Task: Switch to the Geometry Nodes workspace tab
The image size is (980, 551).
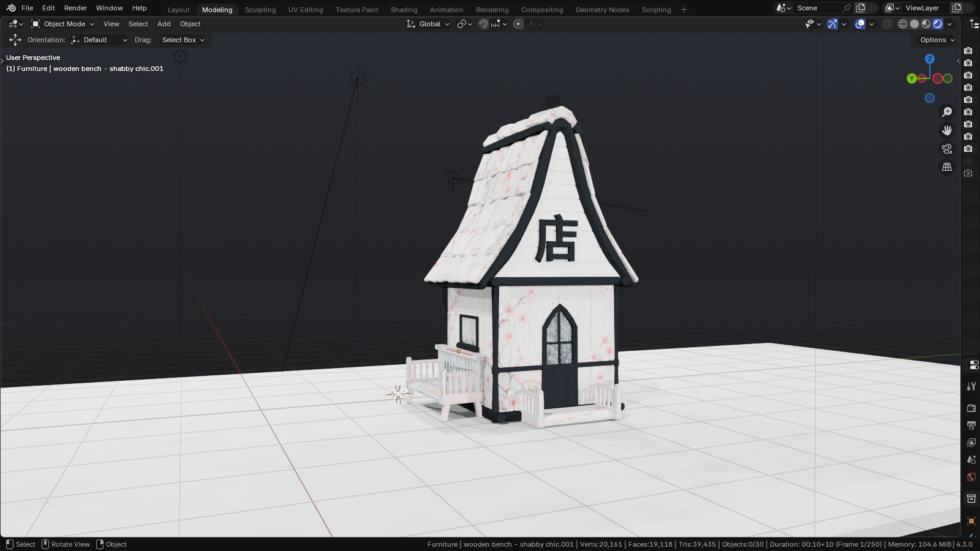Action: pyautogui.click(x=602, y=10)
